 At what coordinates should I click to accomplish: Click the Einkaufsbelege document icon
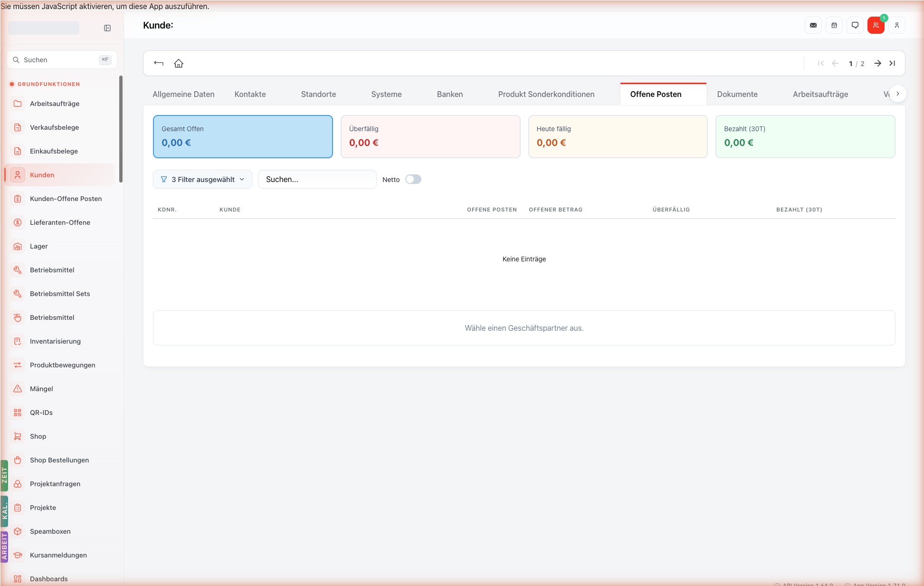pos(18,151)
